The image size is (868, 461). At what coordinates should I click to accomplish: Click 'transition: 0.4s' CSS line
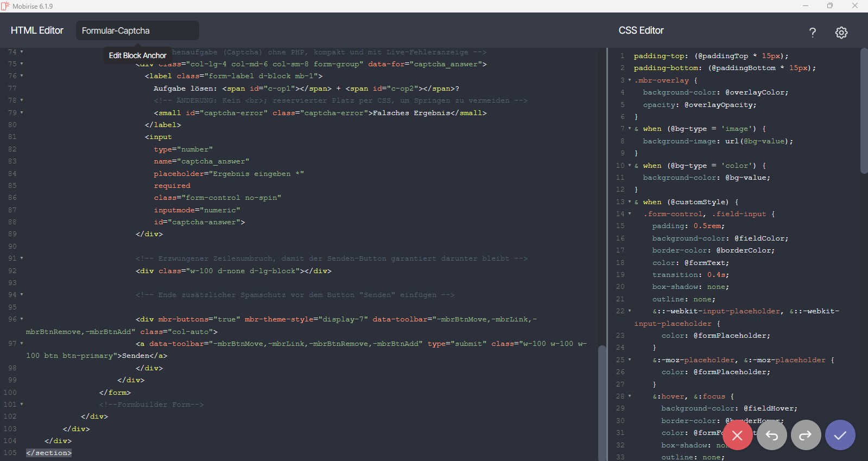pyautogui.click(x=690, y=275)
